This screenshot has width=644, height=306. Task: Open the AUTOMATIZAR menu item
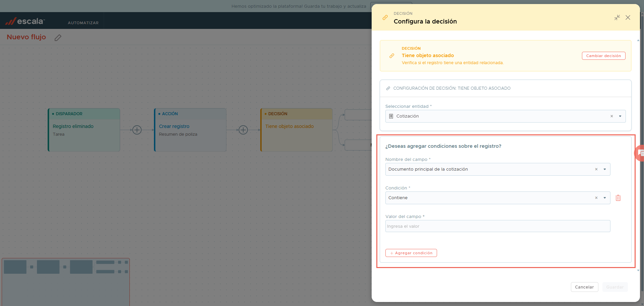click(x=83, y=23)
